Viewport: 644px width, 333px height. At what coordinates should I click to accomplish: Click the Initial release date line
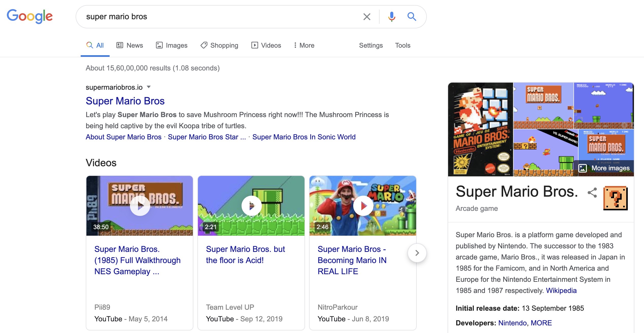click(520, 308)
